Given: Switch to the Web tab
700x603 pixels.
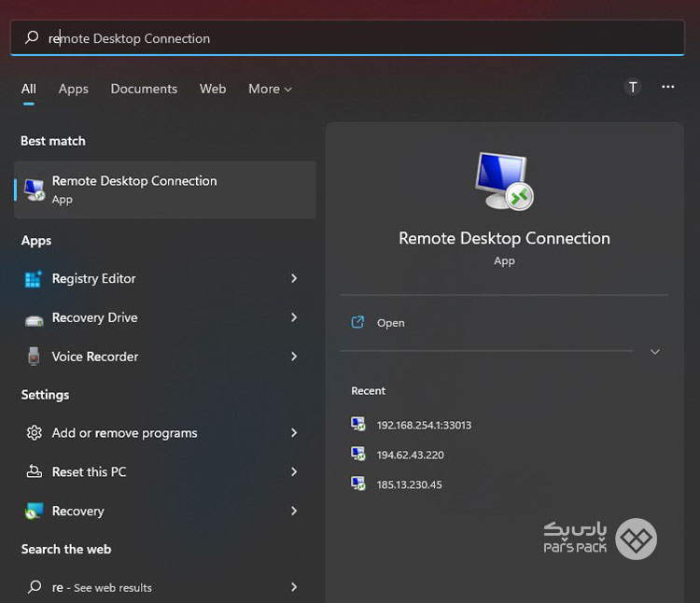Looking at the screenshot, I should coord(213,89).
